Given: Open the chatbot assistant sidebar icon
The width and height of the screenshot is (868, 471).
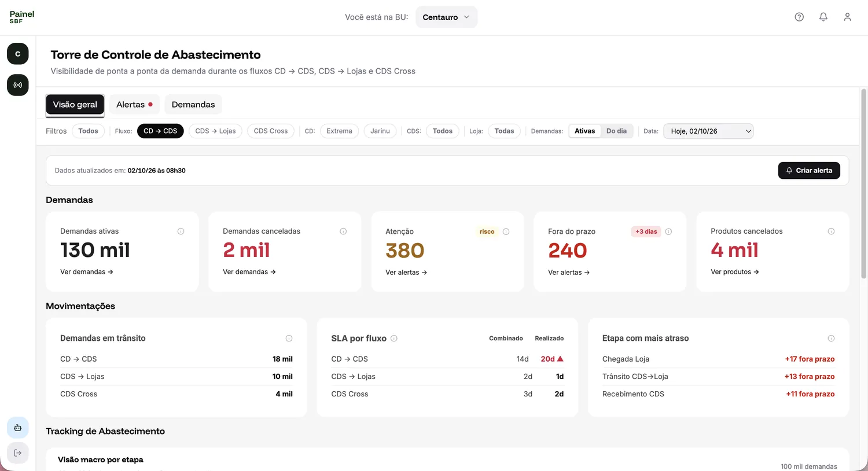Looking at the screenshot, I should pos(18,428).
